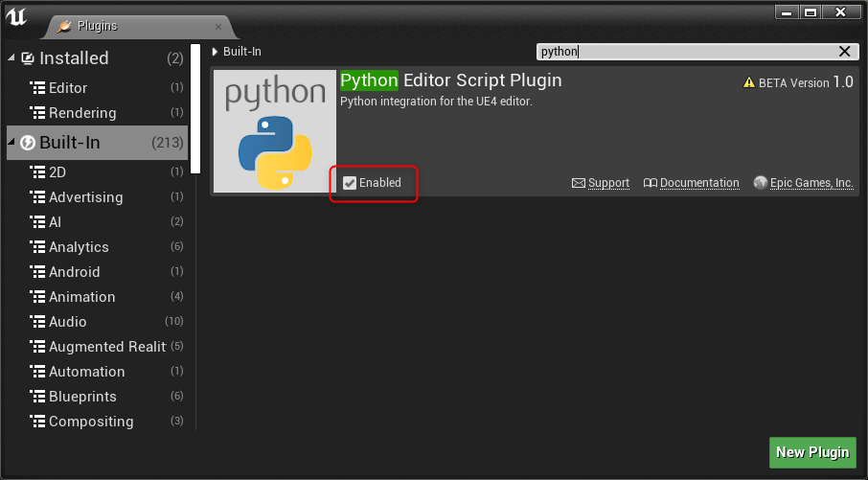The width and height of the screenshot is (868, 480).
Task: Click the Installed count (2)
Action: (x=175, y=58)
